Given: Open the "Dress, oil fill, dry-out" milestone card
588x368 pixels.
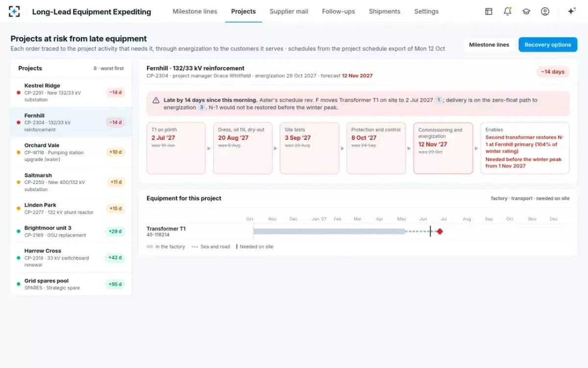Looking at the screenshot, I should (243, 148).
